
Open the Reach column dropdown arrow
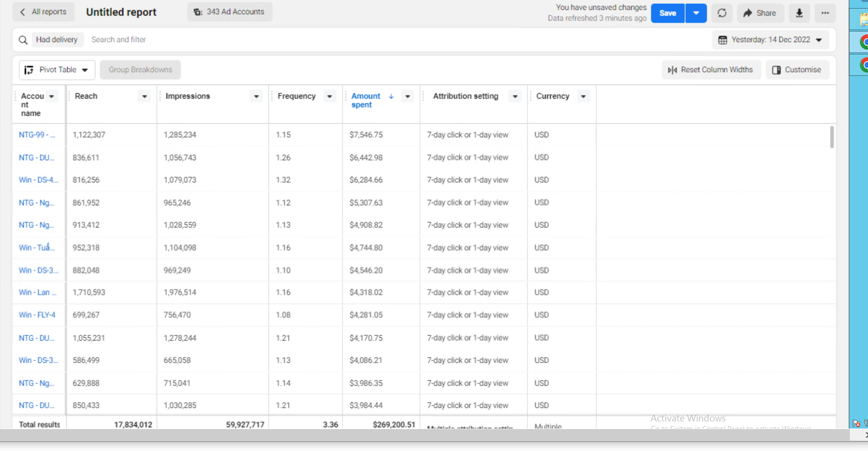click(x=144, y=96)
